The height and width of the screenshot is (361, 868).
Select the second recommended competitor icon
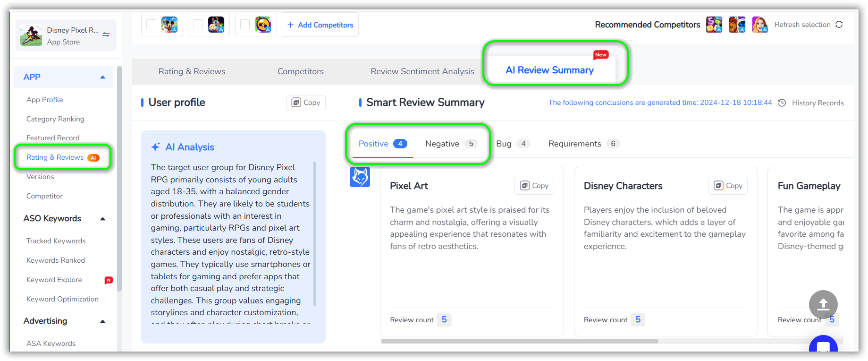pyautogui.click(x=737, y=25)
